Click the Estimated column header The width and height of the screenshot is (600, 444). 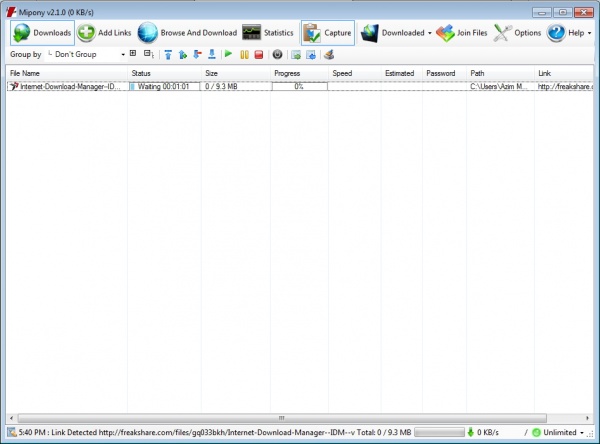[x=402, y=73]
